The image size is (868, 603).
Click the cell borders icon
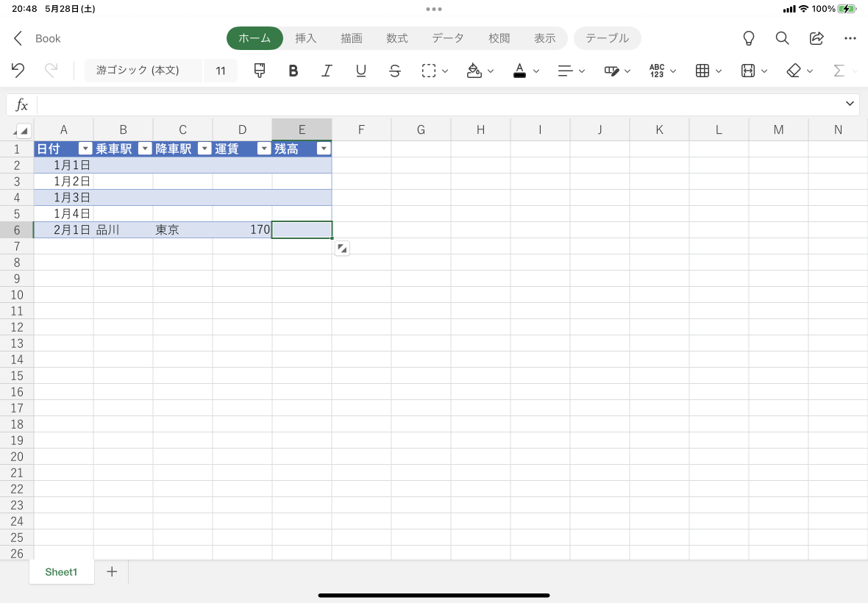coord(428,71)
